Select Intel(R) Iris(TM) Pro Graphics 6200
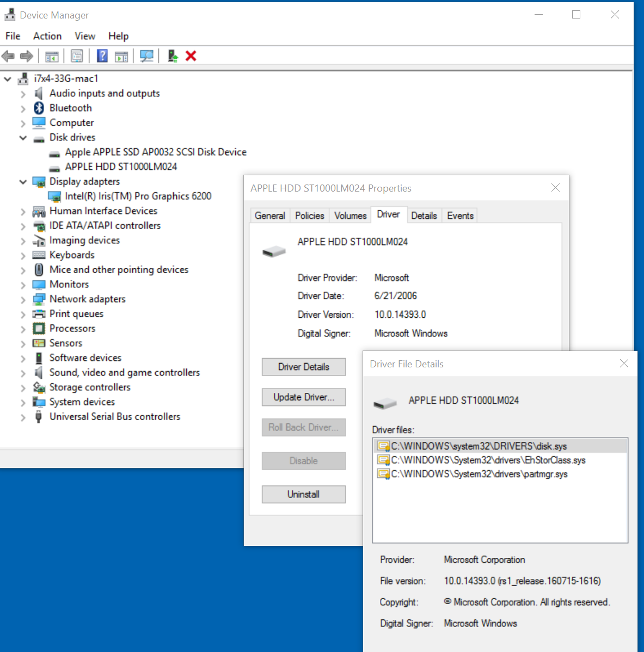The height and width of the screenshot is (652, 644). tap(138, 196)
